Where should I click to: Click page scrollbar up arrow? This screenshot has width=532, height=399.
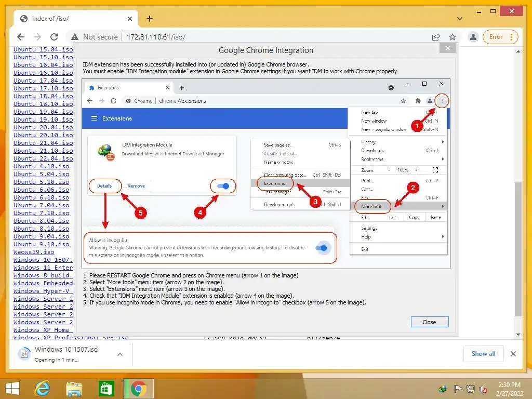point(518,51)
